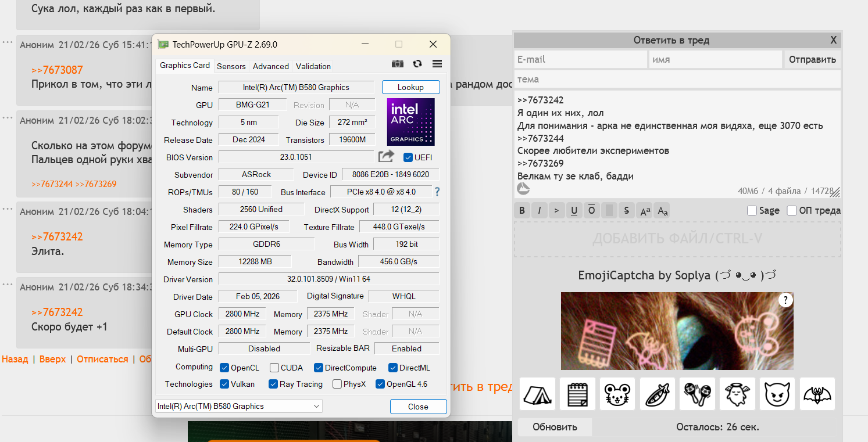Enable the Sage checkbox

(752, 210)
